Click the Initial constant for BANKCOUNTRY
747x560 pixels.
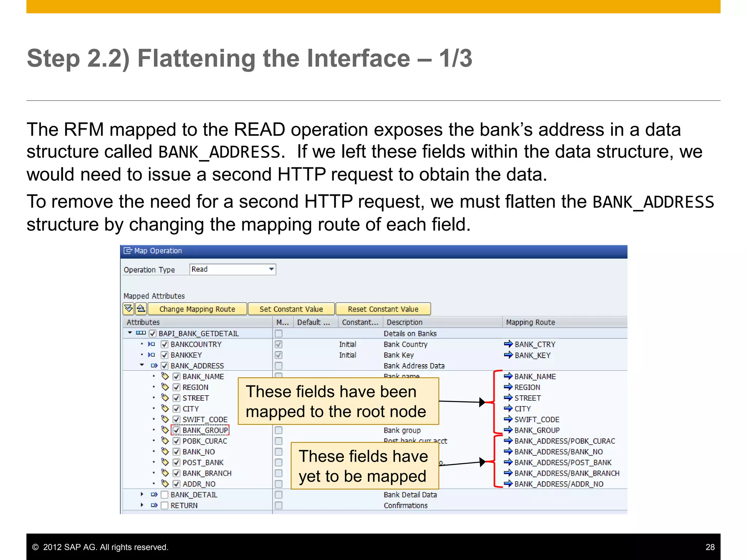pos(347,344)
